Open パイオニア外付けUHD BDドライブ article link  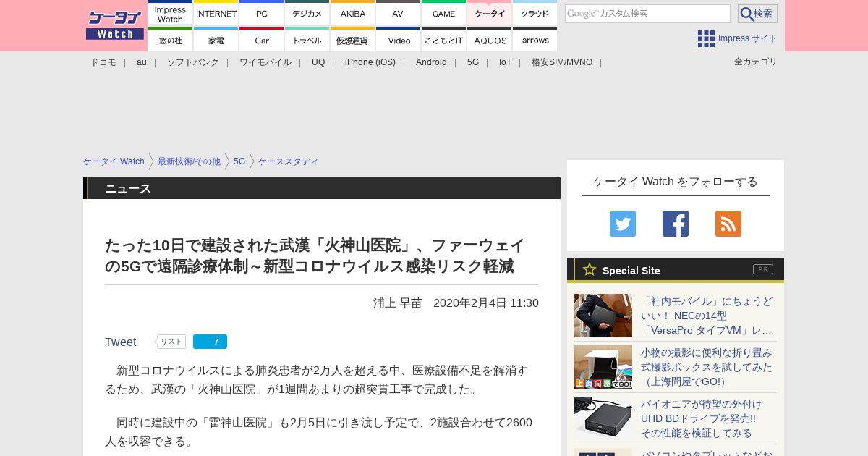tap(702, 418)
